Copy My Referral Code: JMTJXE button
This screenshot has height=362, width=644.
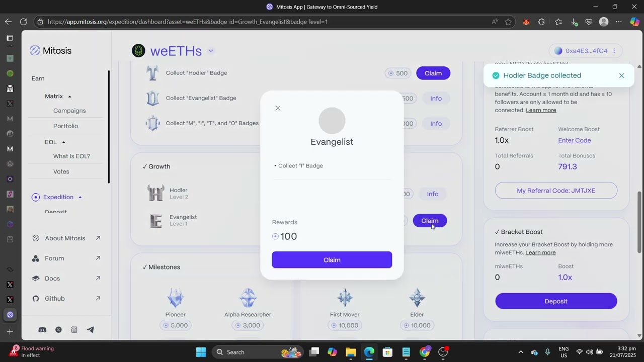click(556, 191)
